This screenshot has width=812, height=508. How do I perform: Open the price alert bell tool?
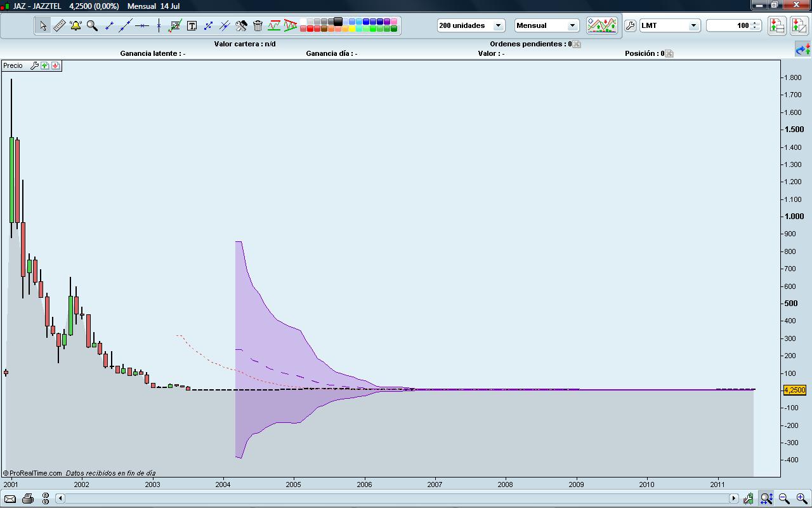click(x=75, y=25)
